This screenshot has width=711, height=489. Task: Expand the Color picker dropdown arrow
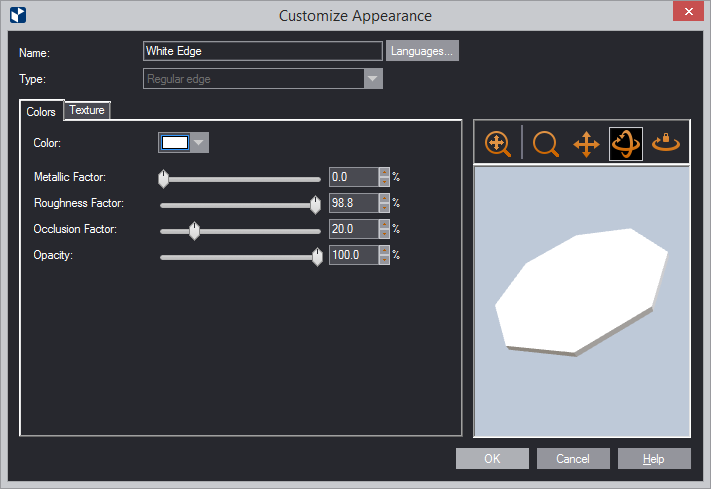199,142
